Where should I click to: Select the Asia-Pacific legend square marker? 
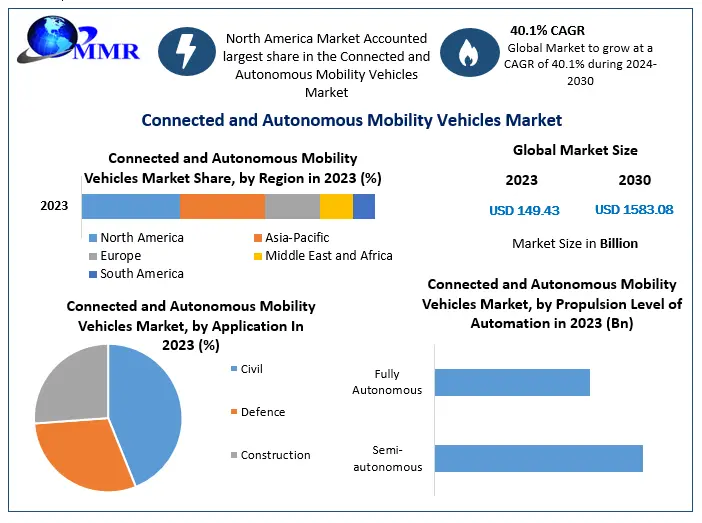[257, 238]
